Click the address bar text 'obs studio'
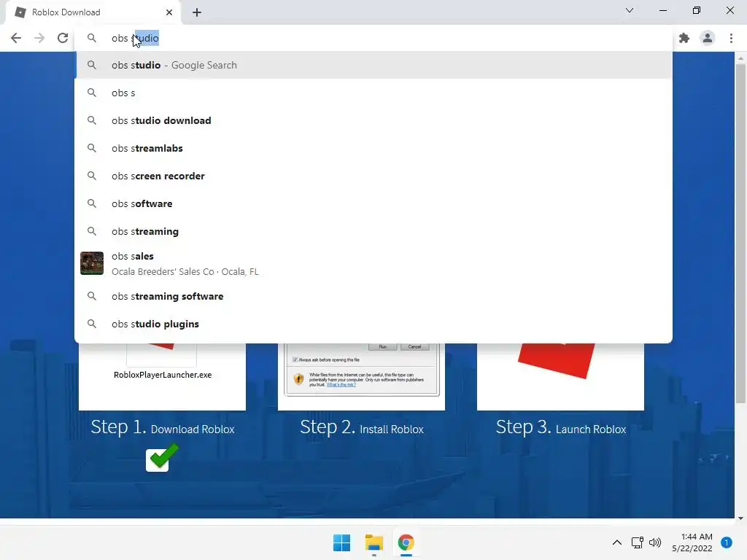The image size is (747, 560). click(x=135, y=38)
